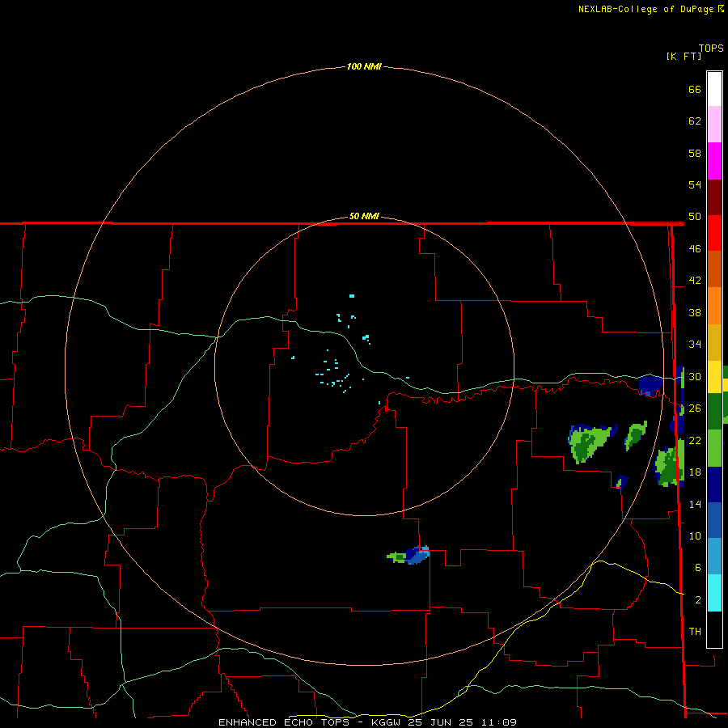Click the bright red 50 kft swatch
The width and height of the screenshot is (728, 728).
[714, 233]
